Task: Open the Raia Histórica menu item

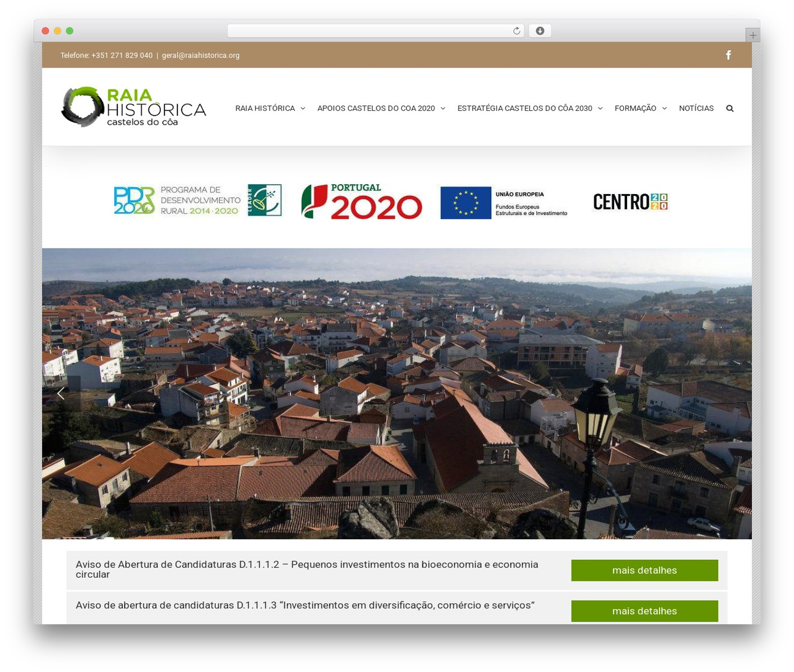Action: (265, 108)
